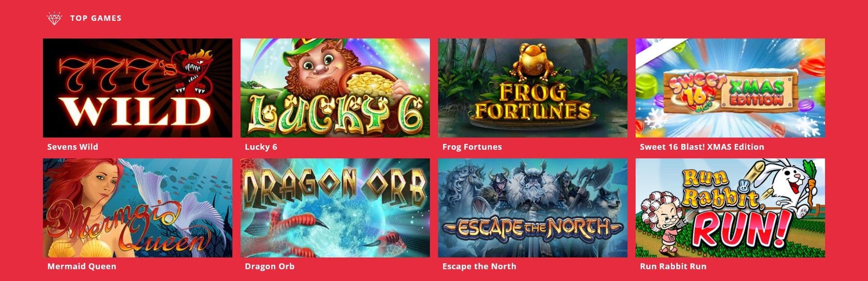868x281 pixels.
Task: Select the Frog Fortunes game image
Action: click(533, 88)
